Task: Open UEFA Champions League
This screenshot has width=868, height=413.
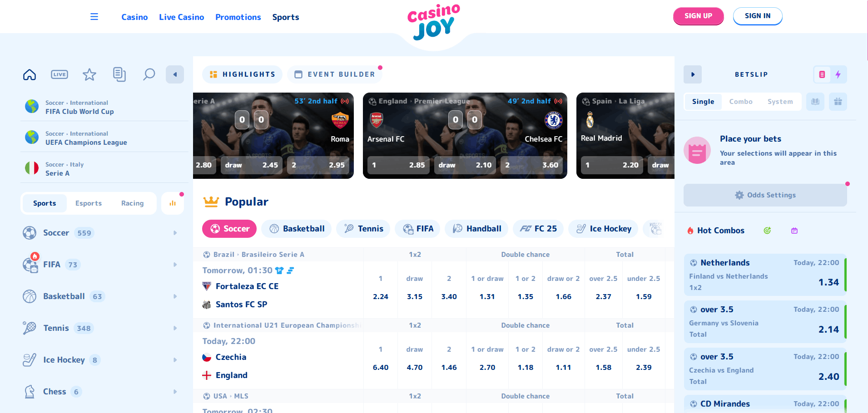Action: (104, 138)
